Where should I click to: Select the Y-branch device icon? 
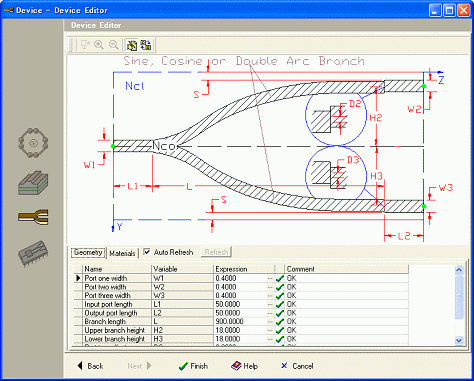[33, 217]
